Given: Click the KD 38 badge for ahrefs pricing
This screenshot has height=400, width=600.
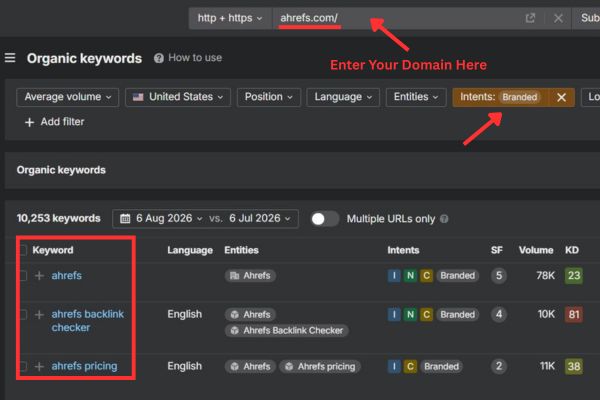Looking at the screenshot, I should click(574, 366).
